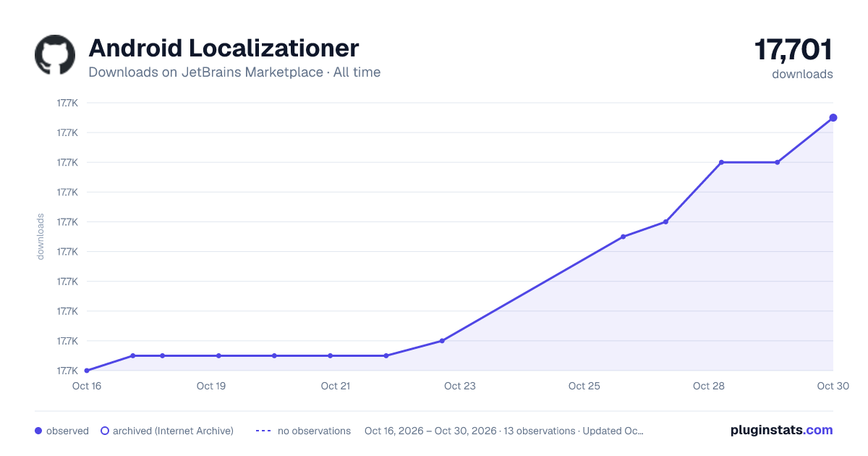The height and width of the screenshot is (456, 868).
Task: Click the 'Oct 16, 2026 – Oct 30, 2026' date range
Action: 431,431
